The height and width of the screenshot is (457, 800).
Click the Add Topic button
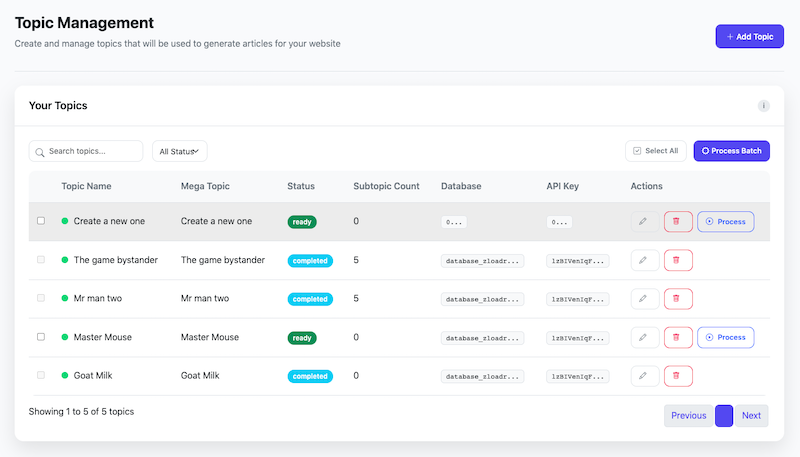749,37
